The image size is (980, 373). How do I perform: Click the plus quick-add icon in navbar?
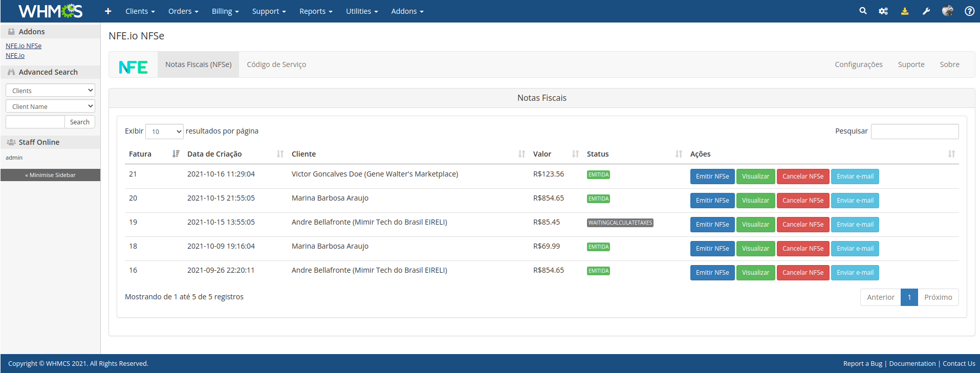(108, 11)
